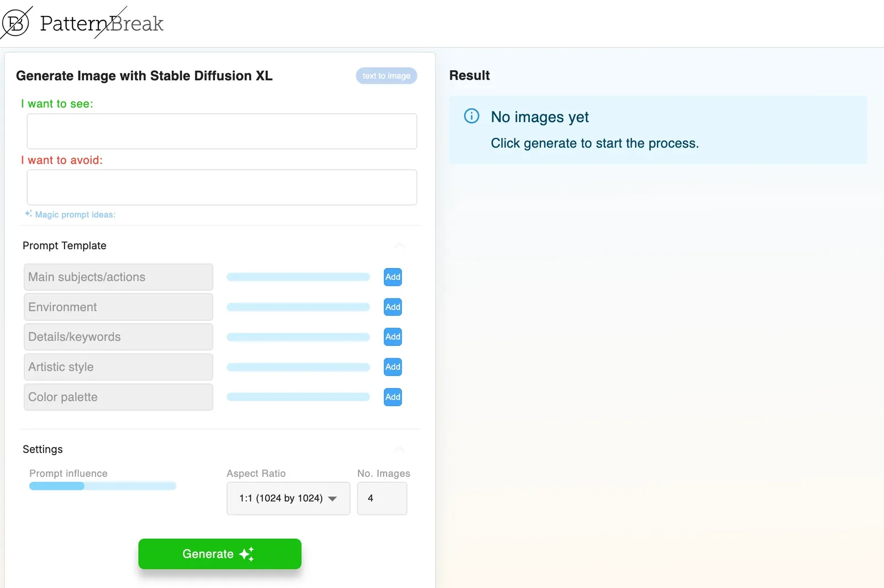
Task: Click the PatternBreak wordmark link
Action: coord(102,23)
